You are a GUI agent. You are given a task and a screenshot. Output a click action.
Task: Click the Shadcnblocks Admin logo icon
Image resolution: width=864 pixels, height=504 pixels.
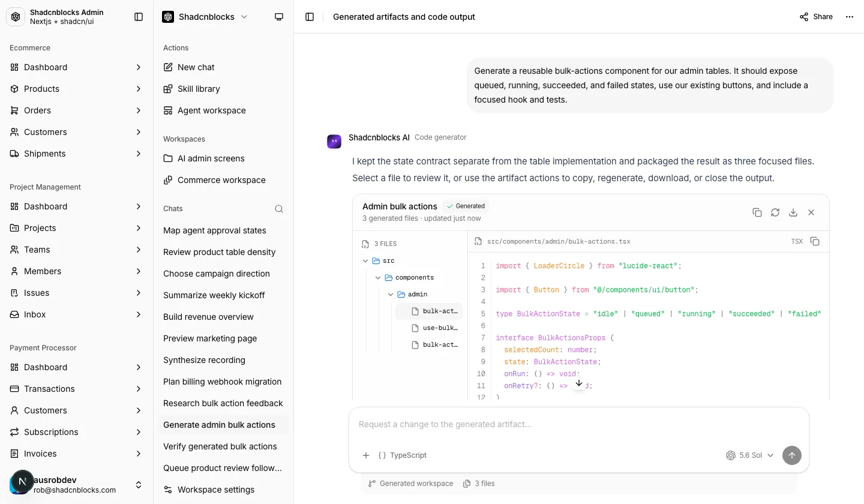(x=16, y=17)
